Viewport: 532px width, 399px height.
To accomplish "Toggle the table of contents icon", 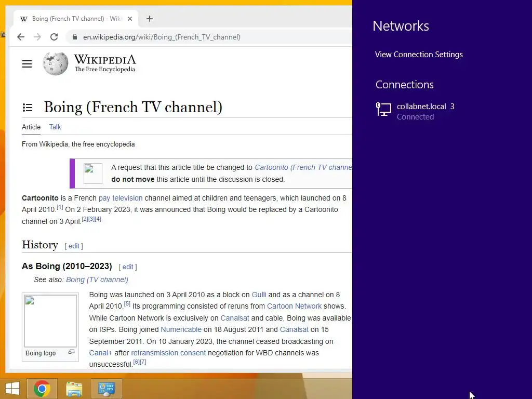I will [x=28, y=108].
